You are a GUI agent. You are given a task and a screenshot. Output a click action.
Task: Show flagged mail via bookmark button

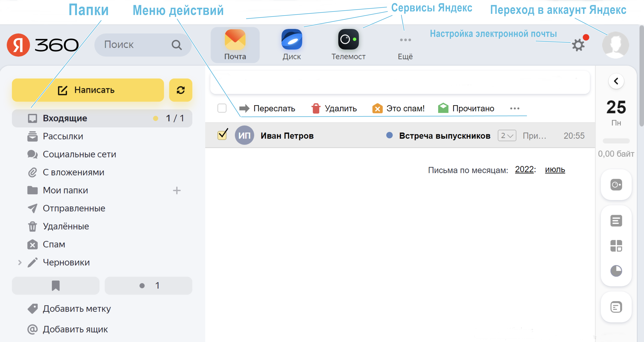(56, 286)
